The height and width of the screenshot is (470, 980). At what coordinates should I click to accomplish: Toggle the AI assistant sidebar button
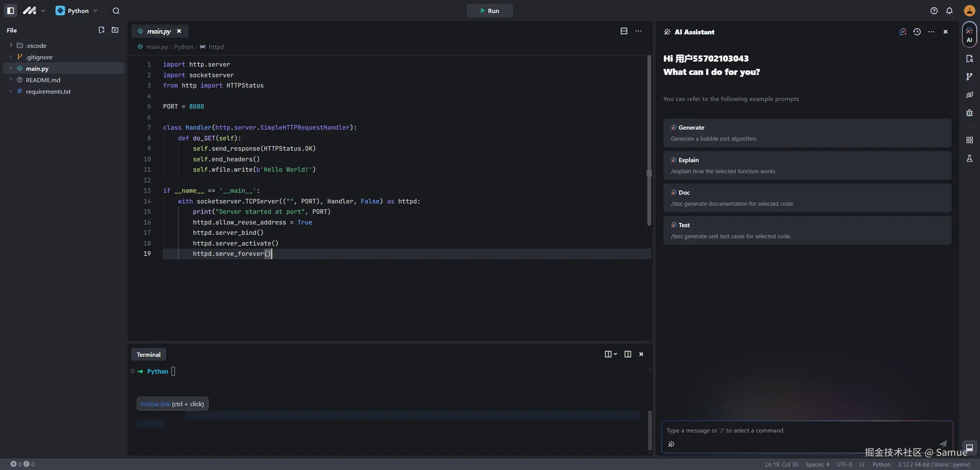pos(969,34)
